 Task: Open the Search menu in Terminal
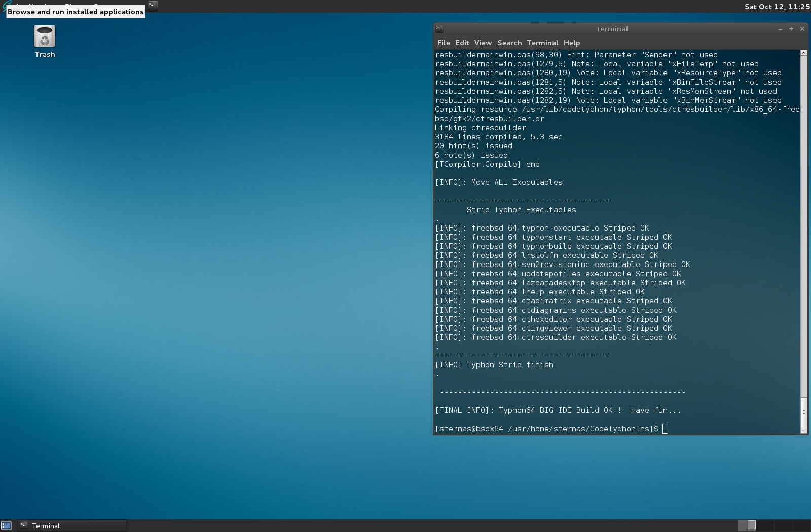[x=509, y=43]
